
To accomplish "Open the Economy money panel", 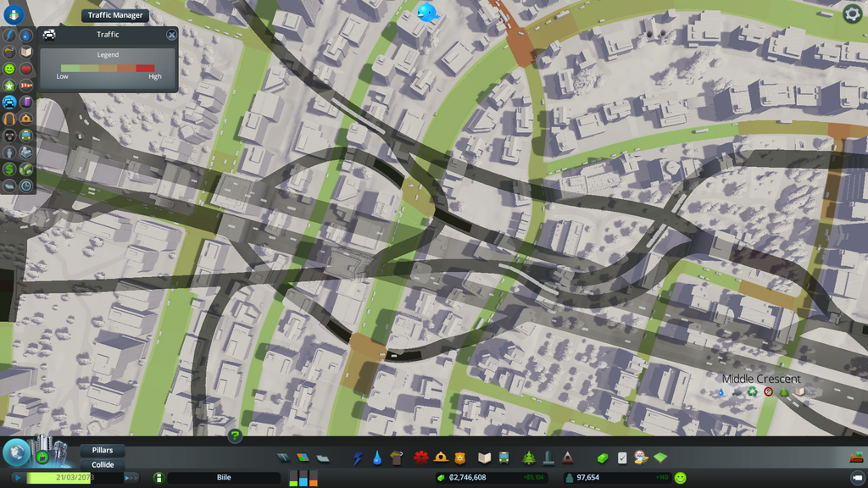I will pyautogui.click(x=603, y=457).
